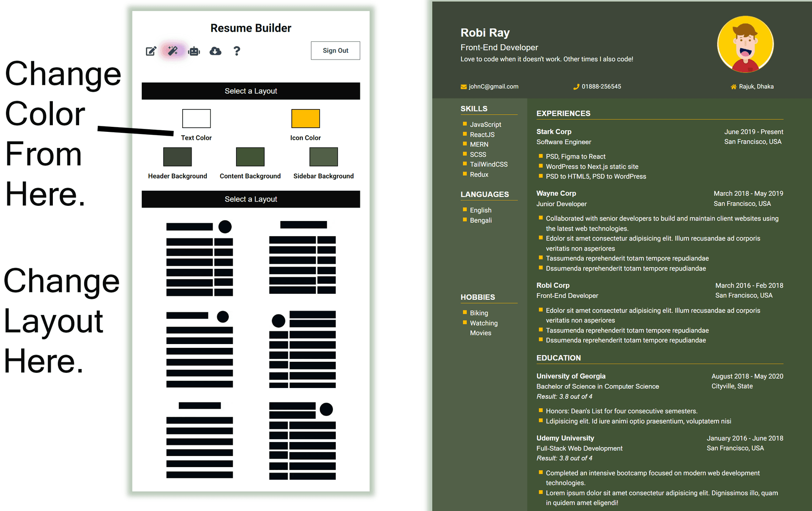The width and height of the screenshot is (812, 511).
Task: Choose the two-column layout with top-right photo
Action: 200,258
